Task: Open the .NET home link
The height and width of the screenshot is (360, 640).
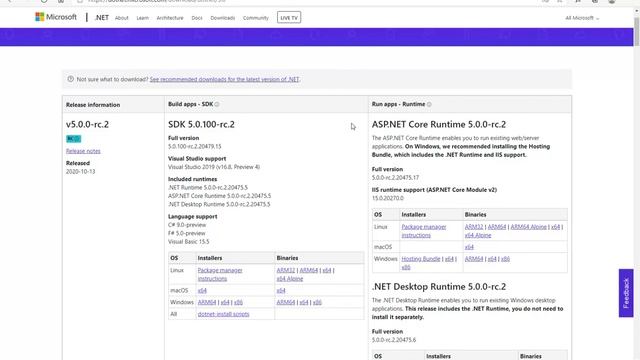Action: (101, 18)
